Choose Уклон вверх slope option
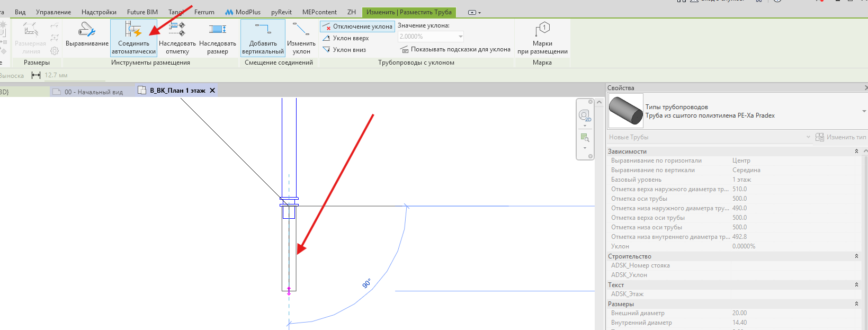 click(x=345, y=38)
